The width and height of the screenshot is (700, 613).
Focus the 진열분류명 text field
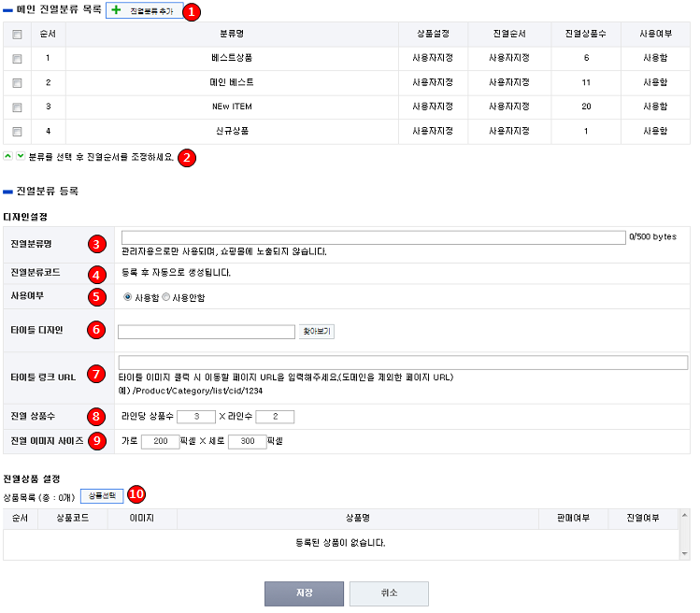(373, 237)
